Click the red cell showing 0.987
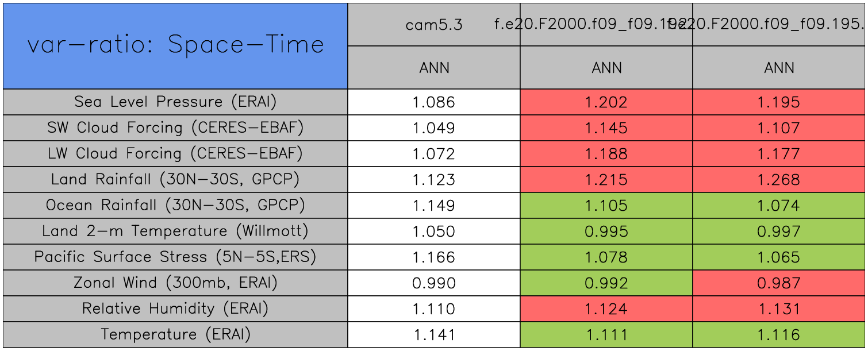Viewport: 868px width, 351px height. click(779, 283)
